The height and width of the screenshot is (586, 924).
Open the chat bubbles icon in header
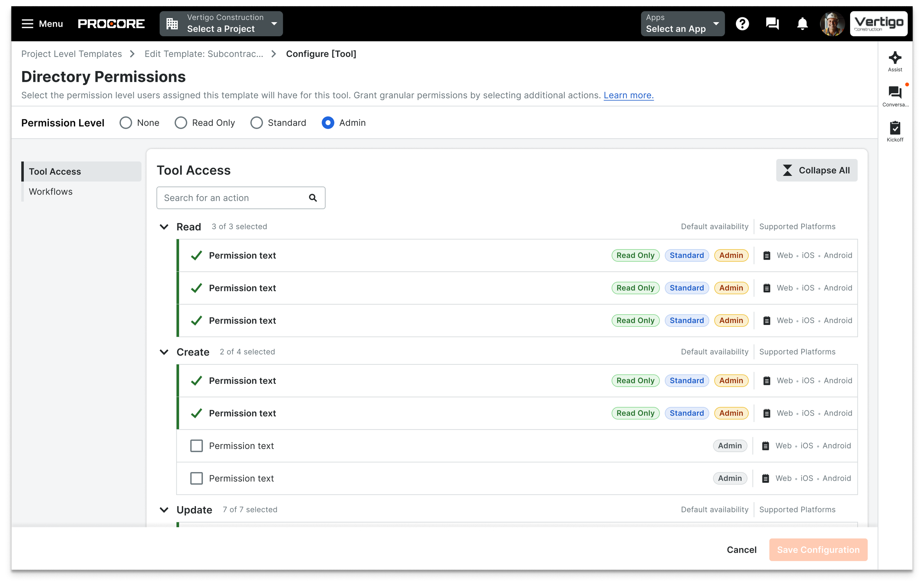pyautogui.click(x=772, y=24)
